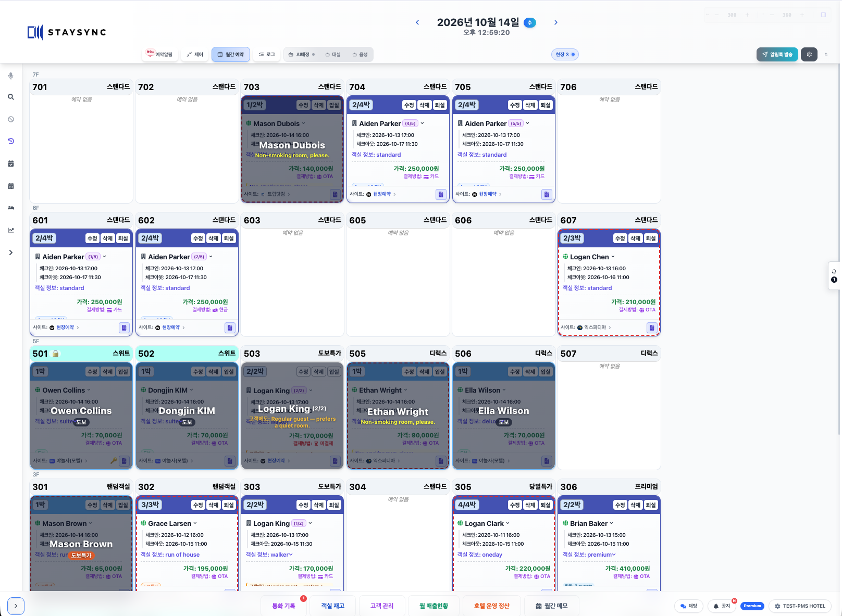Expand Grace Larsen dropdown in room 302
The image size is (842, 616).
pos(195,523)
